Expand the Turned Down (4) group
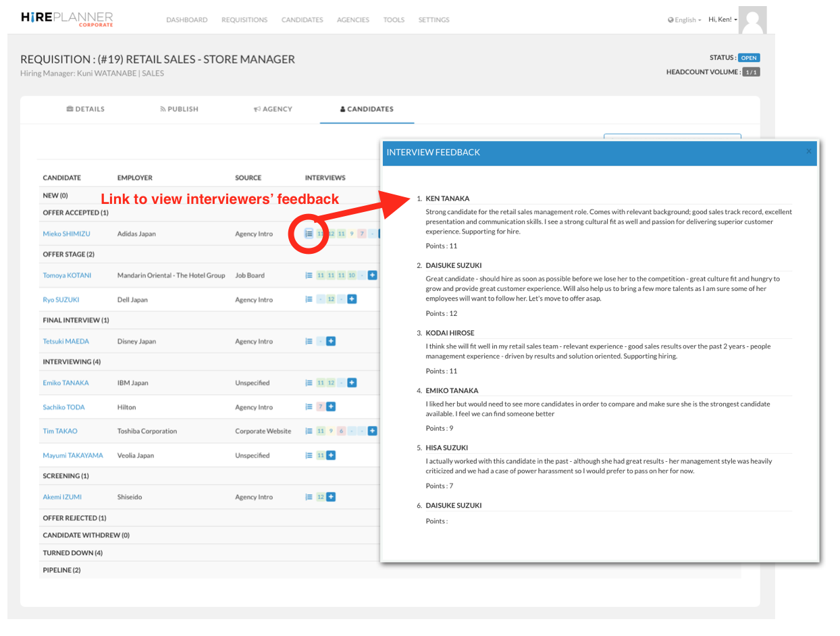Screen dimensions: 840x636 coord(72,553)
